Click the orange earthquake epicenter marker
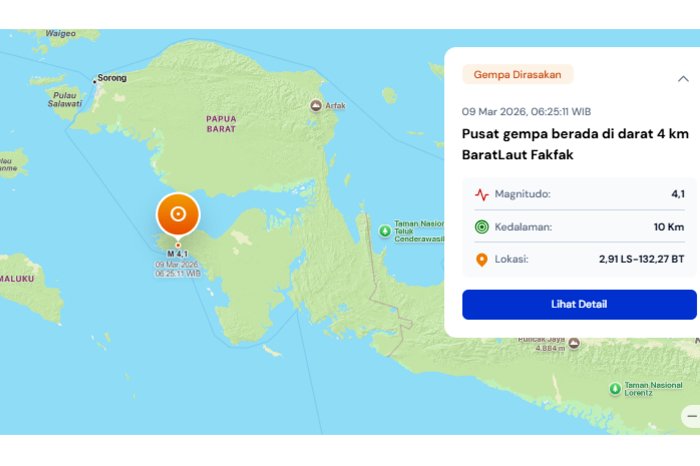The width and height of the screenshot is (700, 466). pos(178,214)
